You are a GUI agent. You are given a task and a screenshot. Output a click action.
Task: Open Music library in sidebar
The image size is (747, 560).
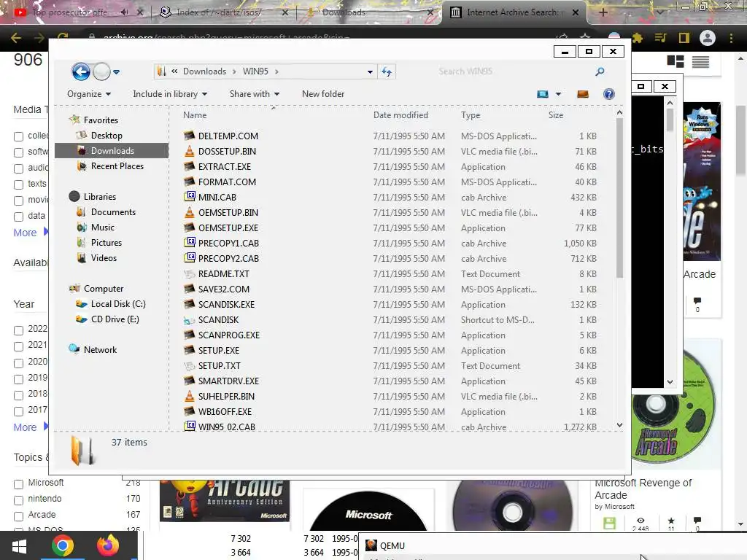click(102, 227)
